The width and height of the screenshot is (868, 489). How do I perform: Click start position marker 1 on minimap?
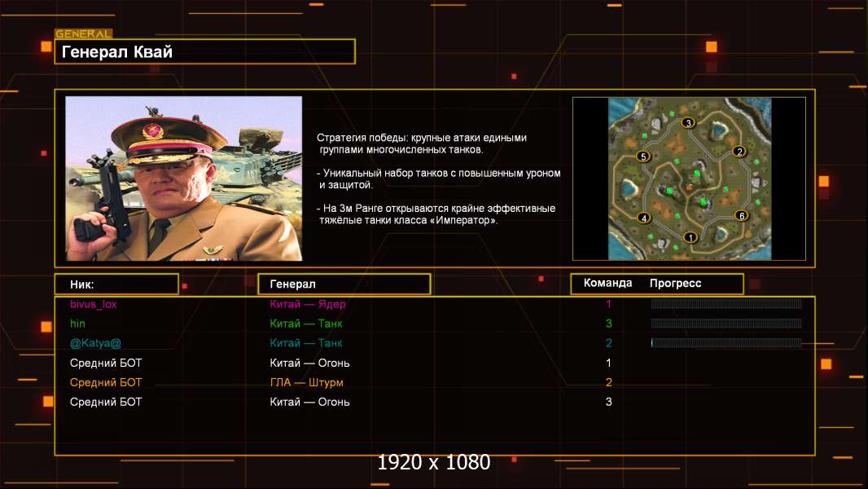690,237
